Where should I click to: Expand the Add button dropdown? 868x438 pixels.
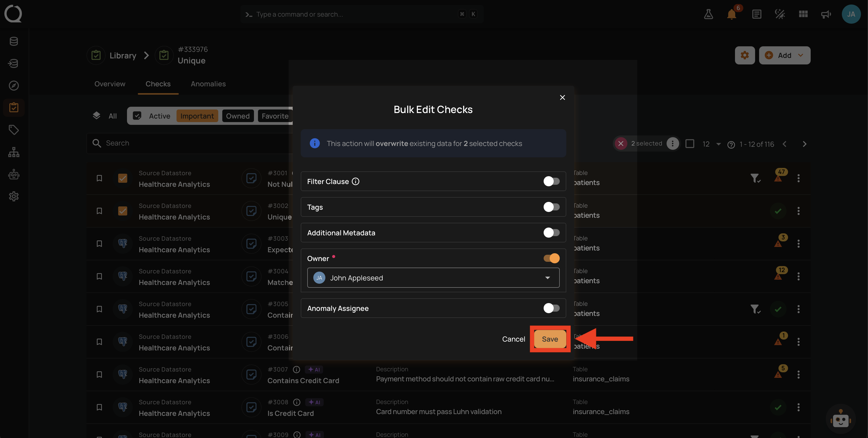coord(801,55)
